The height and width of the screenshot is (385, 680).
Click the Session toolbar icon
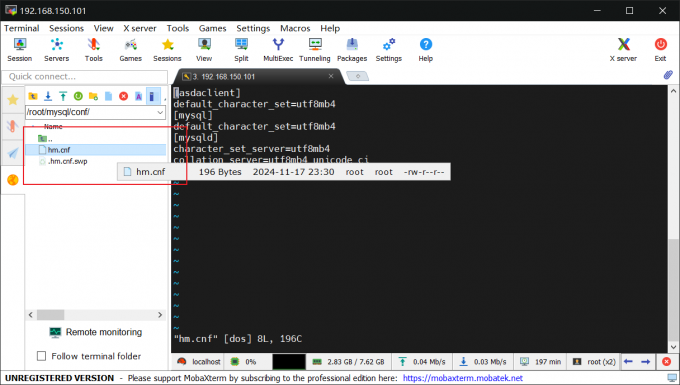click(20, 50)
